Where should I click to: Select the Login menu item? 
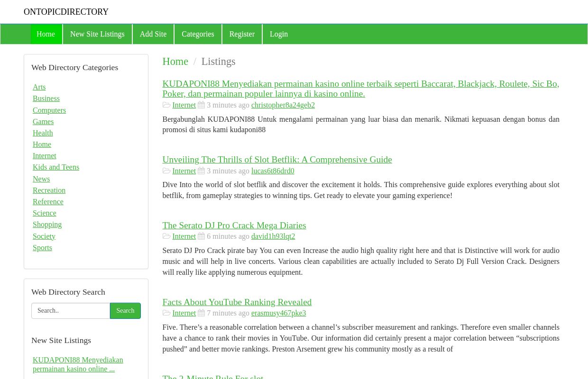click(x=279, y=34)
